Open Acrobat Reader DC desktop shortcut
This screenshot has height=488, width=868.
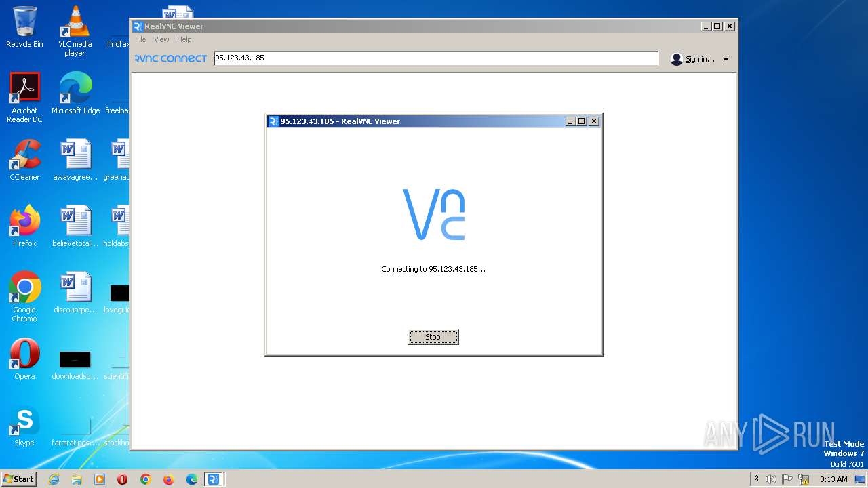point(24,98)
